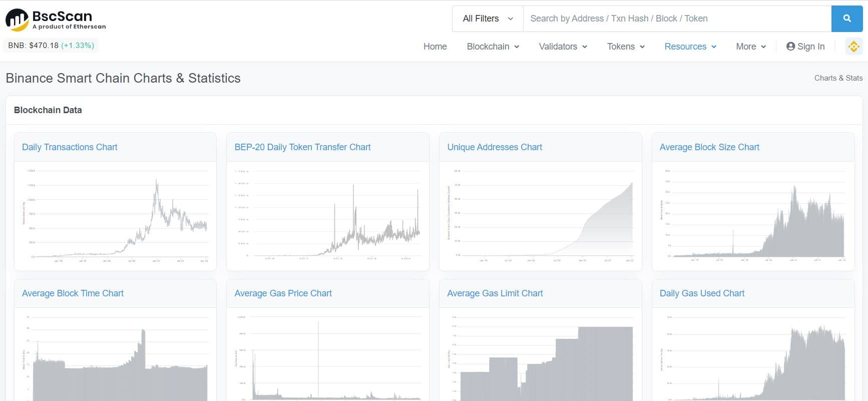Expand the Resources menu

tap(690, 47)
